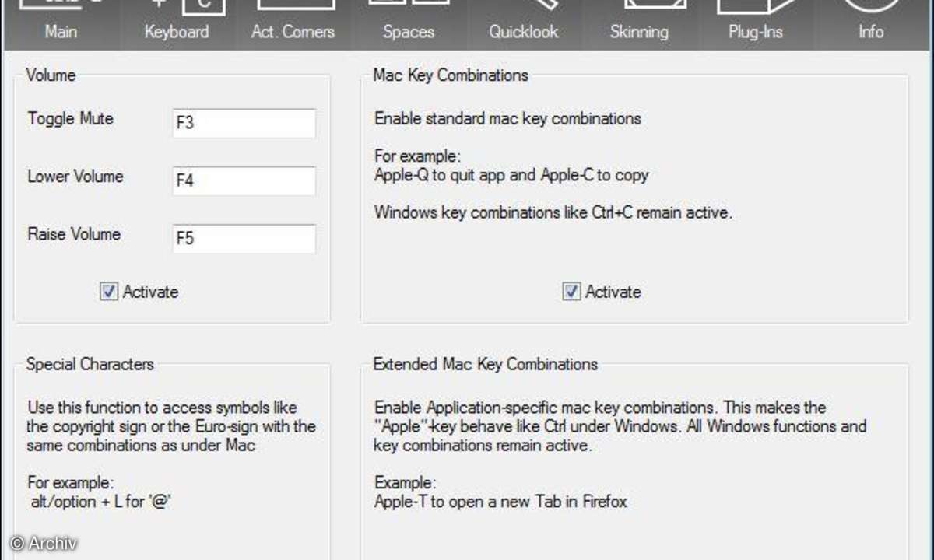Screen dimensions: 934x560
Task: Toggle the Volume Activate checkbox
Action: point(108,292)
